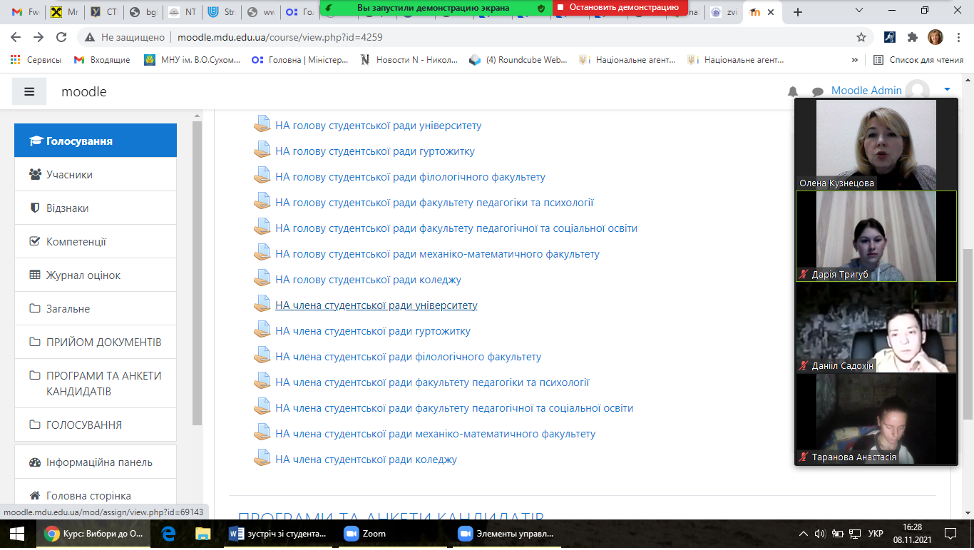Open Журнал оцінок in the sidebar
Viewport: 974px width, 550px height.
83,275
